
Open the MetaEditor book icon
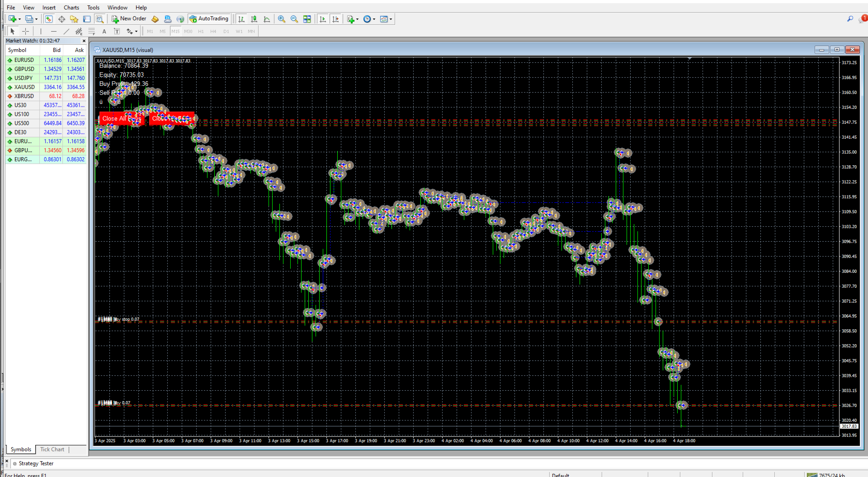click(155, 19)
